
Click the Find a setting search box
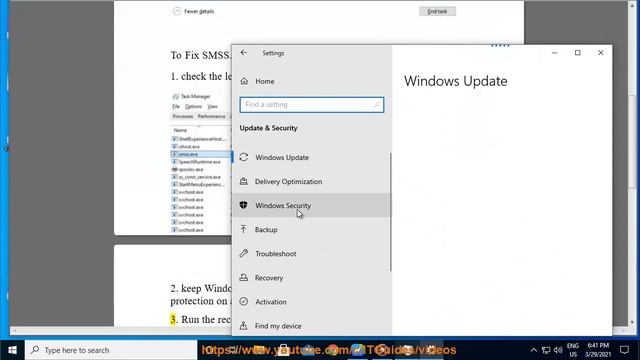pos(312,105)
